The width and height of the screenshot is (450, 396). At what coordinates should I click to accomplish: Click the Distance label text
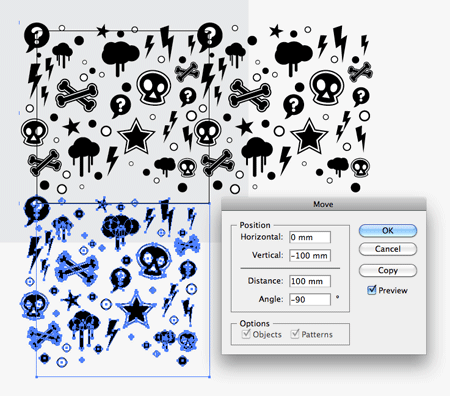click(265, 281)
